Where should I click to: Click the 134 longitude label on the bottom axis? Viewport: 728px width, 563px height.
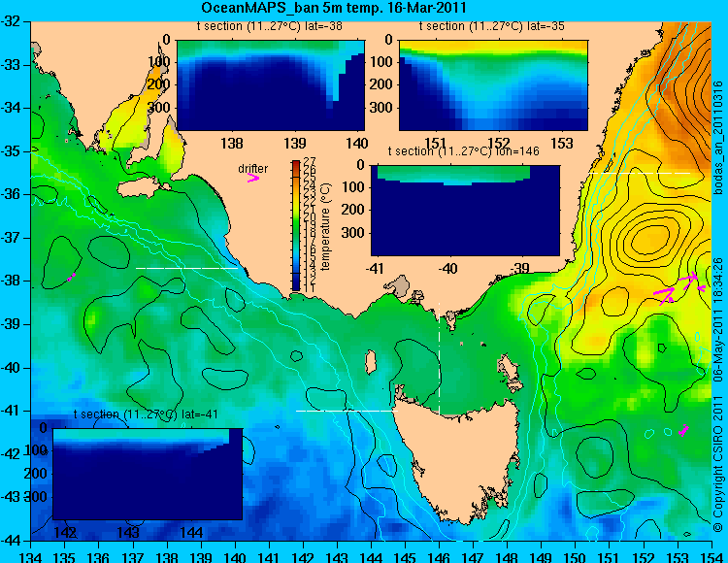(31, 556)
